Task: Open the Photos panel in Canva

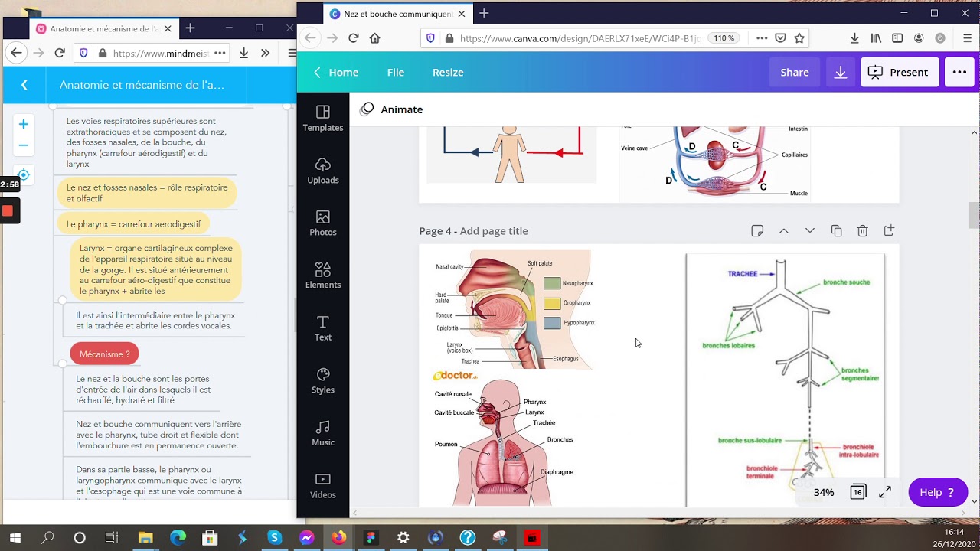Action: pos(322,223)
